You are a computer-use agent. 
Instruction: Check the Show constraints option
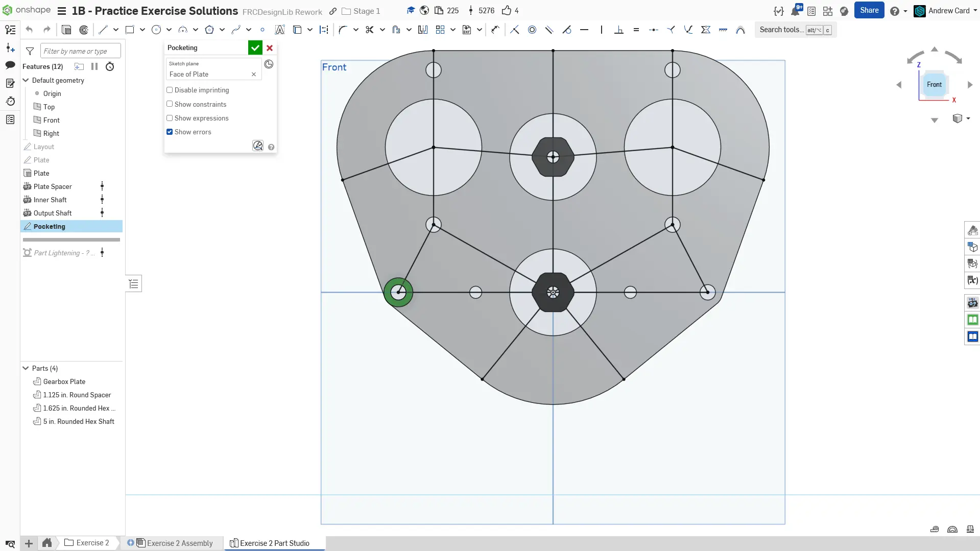pos(170,104)
